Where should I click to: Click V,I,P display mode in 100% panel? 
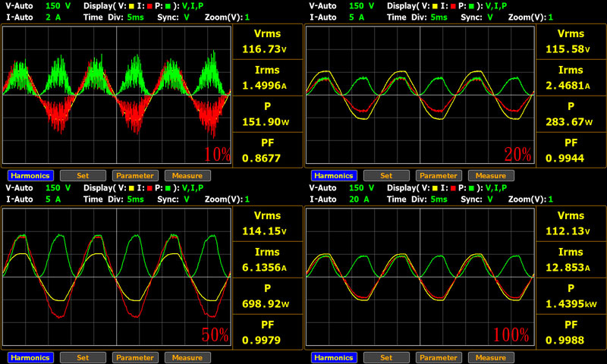tap(496, 188)
